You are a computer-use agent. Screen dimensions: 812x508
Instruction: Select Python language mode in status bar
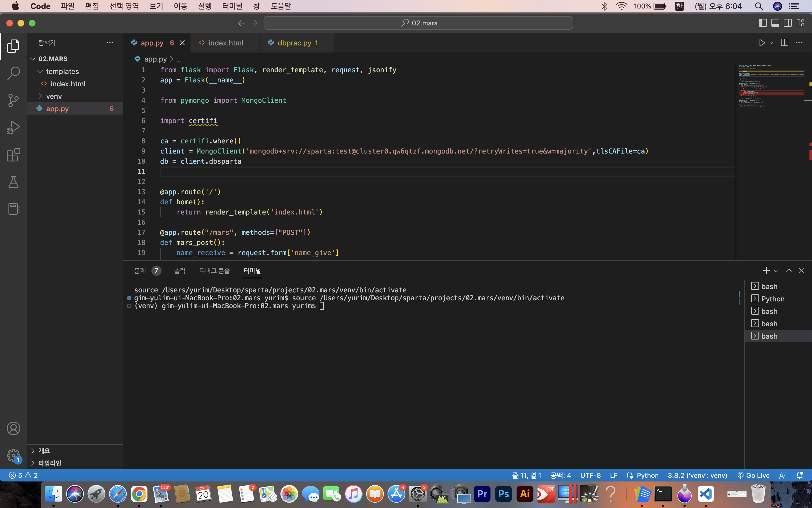coord(648,476)
